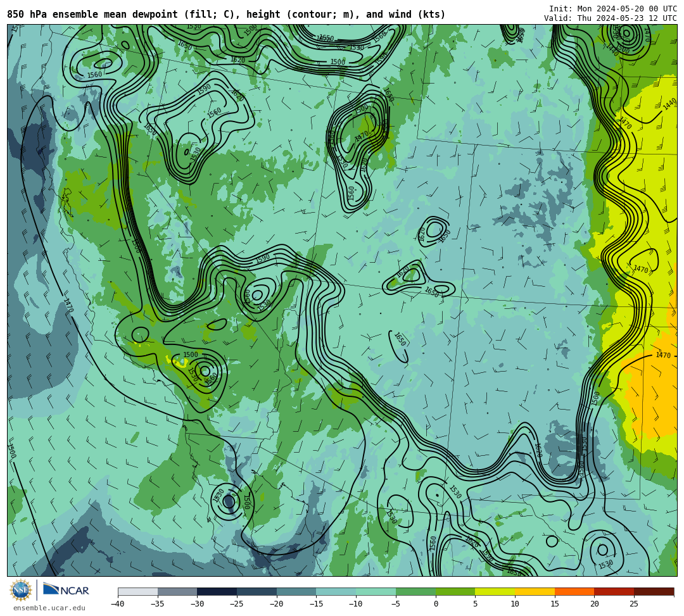Image resolution: width=684 pixels, height=616 pixels.
Task: Pick the dark brown above-25 colorbar swatch
Action: pos(654,591)
